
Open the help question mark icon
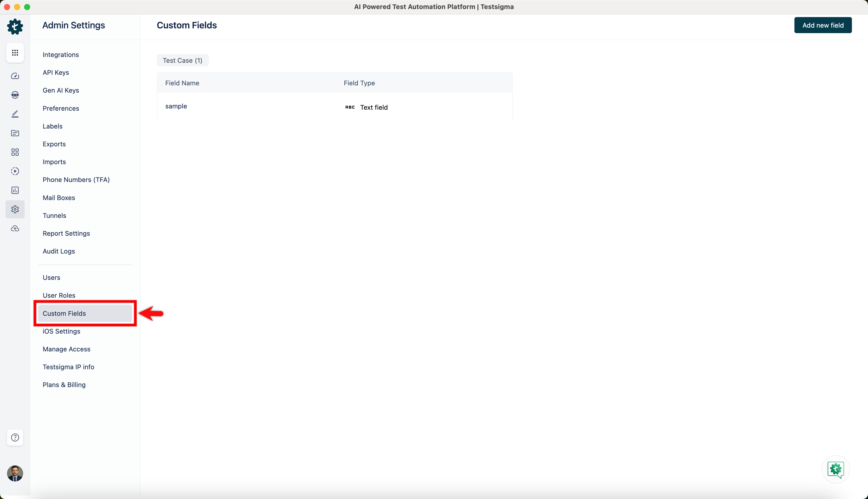coord(15,438)
